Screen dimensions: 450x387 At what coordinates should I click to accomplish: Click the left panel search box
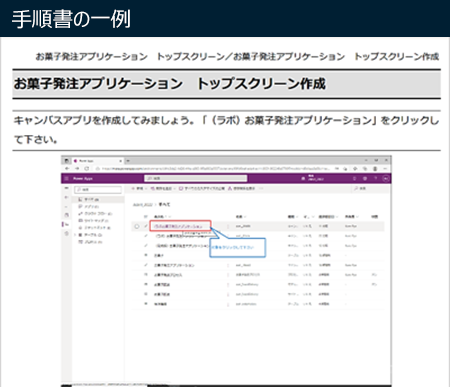click(98, 189)
